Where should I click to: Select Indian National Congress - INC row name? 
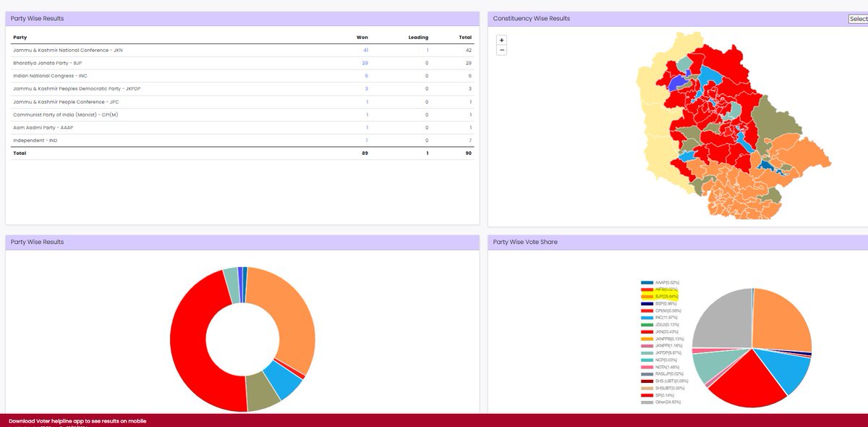coord(50,76)
